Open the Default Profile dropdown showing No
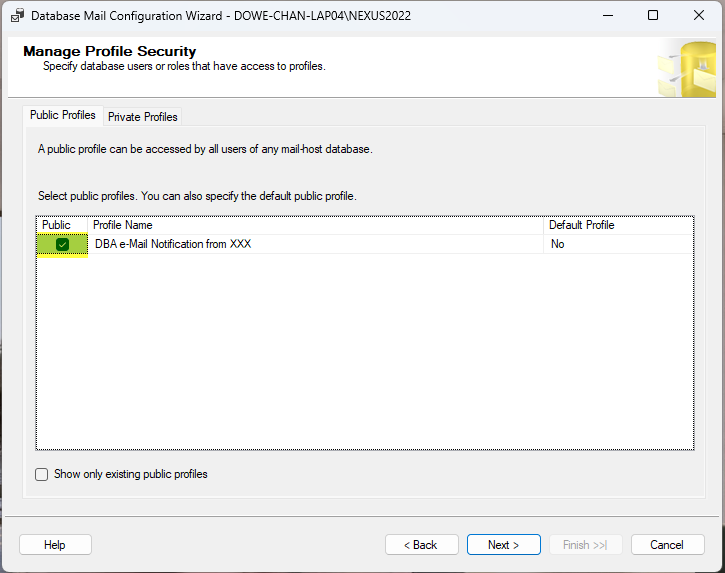Image resolution: width=725 pixels, height=573 pixels. click(617, 245)
